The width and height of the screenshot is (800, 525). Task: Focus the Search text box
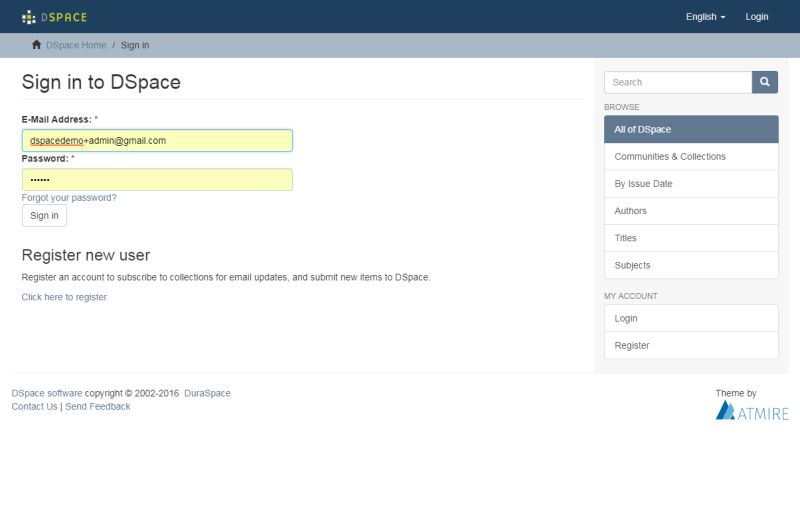pos(678,82)
